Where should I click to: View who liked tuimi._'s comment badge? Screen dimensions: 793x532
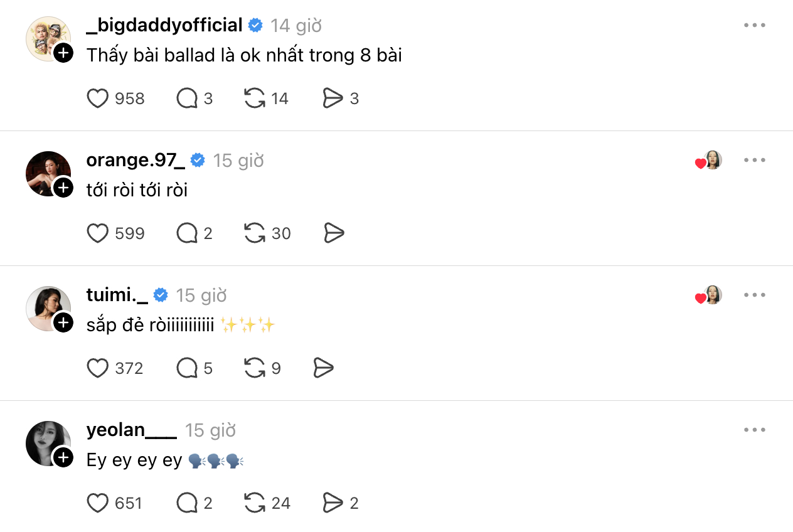pyautogui.click(x=708, y=295)
